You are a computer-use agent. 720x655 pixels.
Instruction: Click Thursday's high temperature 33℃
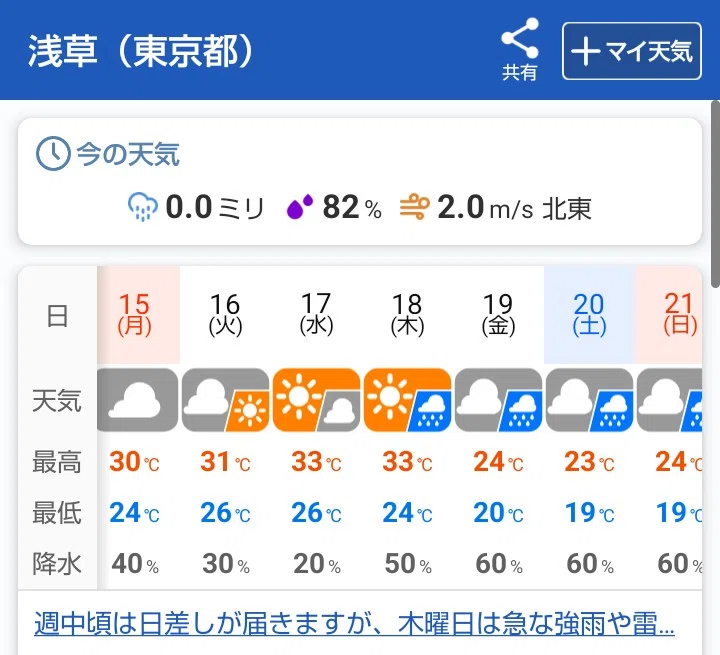(407, 462)
